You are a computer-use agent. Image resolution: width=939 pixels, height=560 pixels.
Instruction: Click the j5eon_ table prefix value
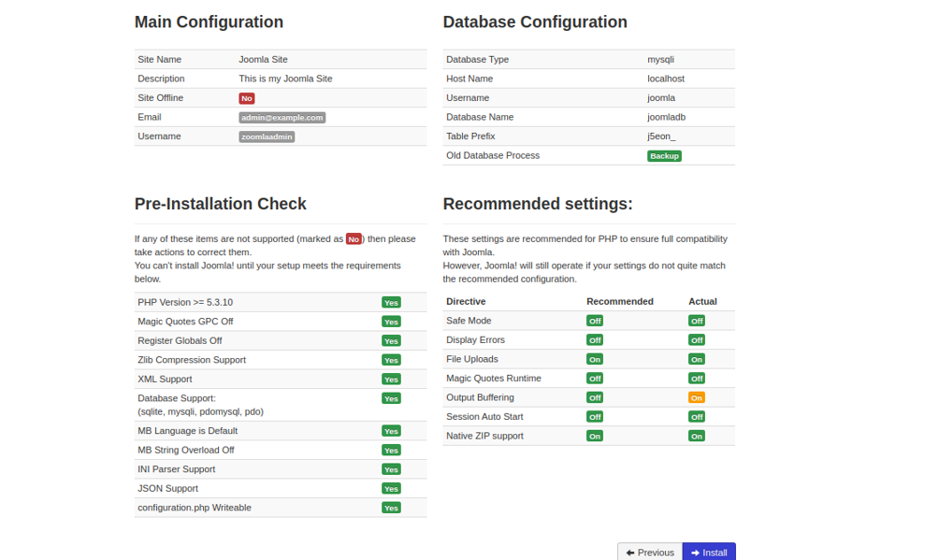tap(661, 136)
